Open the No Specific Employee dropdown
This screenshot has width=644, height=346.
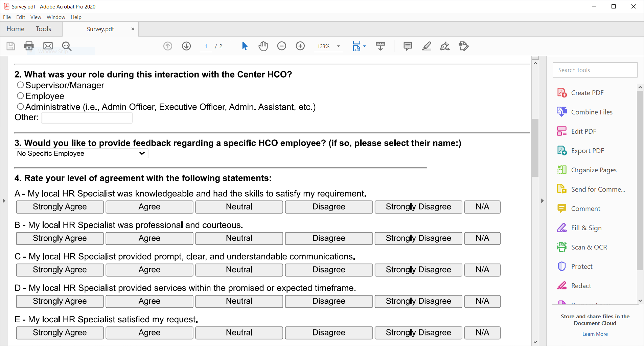point(81,153)
